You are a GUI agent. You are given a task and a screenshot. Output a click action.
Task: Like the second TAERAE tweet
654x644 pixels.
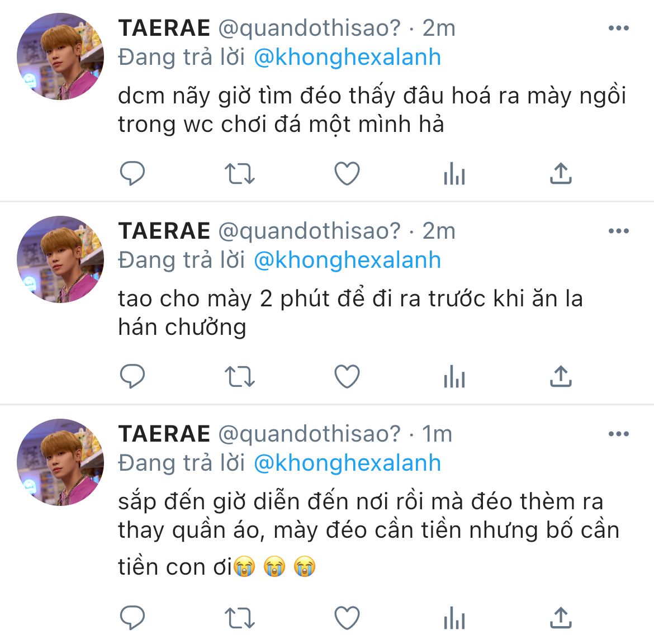347,376
